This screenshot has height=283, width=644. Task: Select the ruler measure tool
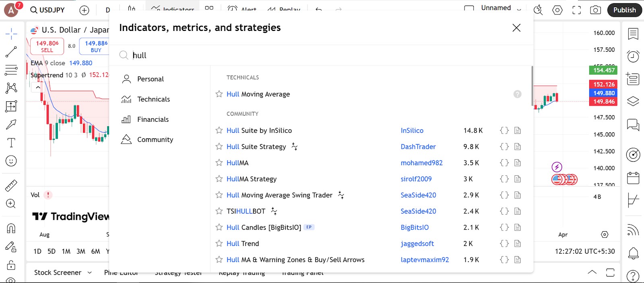(11, 185)
